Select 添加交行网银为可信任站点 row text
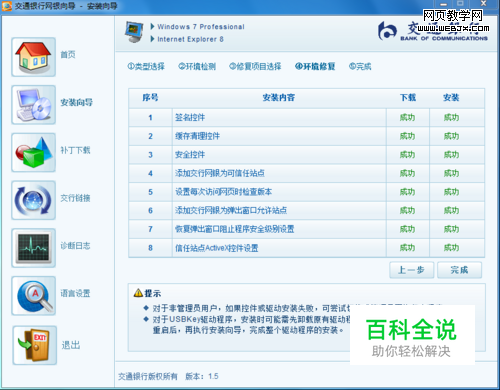The height and width of the screenshot is (390, 500). click(220, 173)
